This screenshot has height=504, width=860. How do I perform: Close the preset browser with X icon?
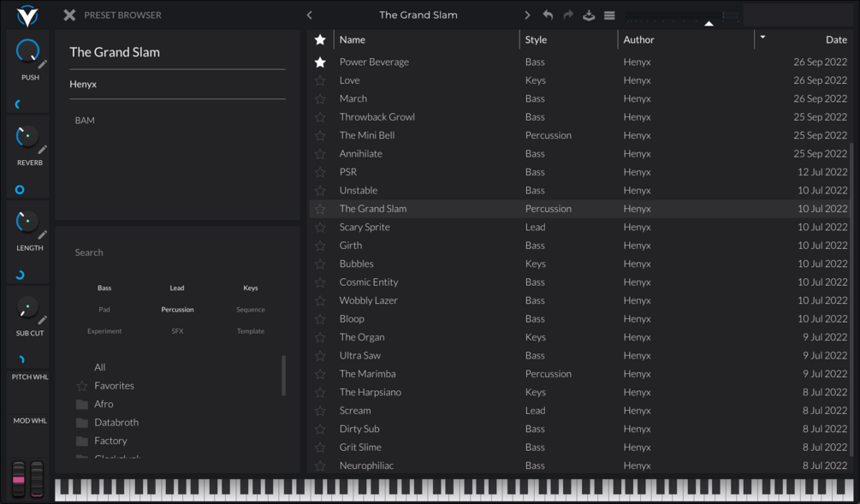pos(69,15)
